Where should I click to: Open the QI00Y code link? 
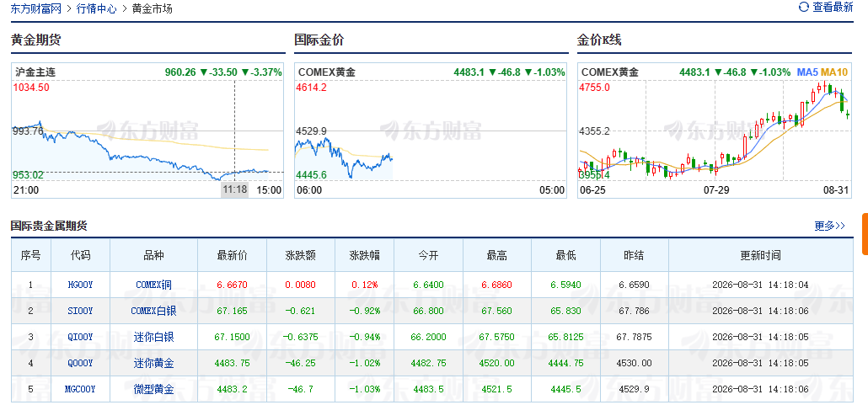80,337
